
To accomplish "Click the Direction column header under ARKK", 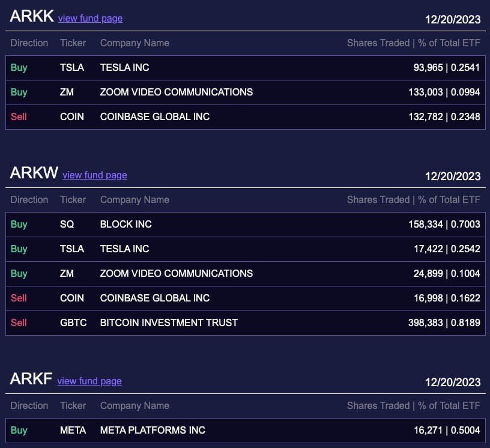I will pos(29,43).
